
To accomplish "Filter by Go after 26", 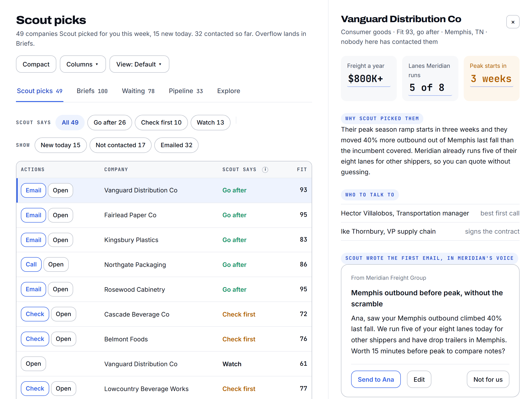I will (110, 122).
